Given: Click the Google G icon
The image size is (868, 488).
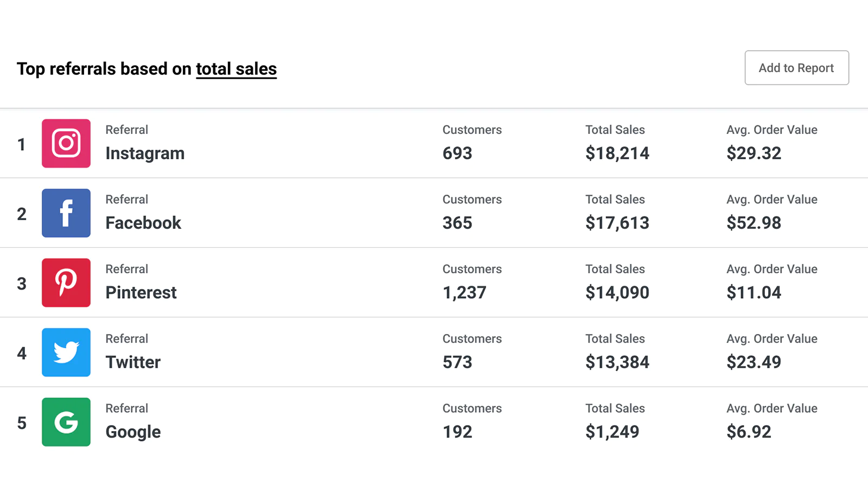Looking at the screenshot, I should pyautogui.click(x=66, y=422).
